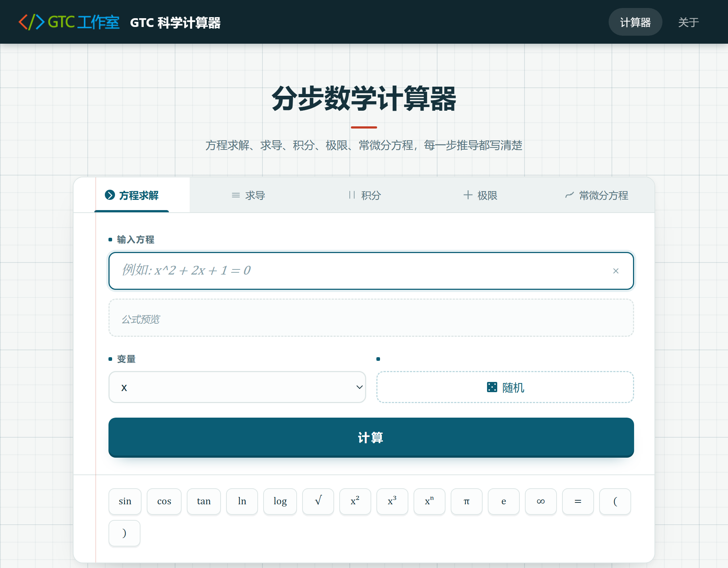Insert the x to the n key

click(430, 501)
